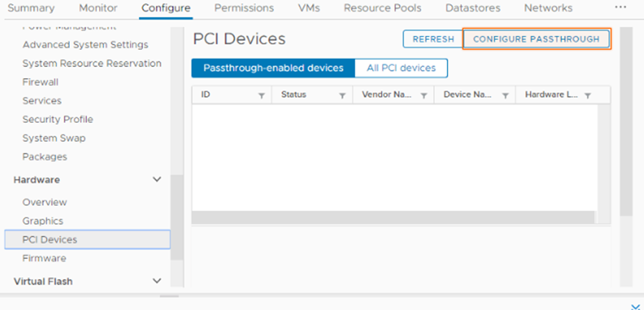
Task: Click the Device Name column filter icon
Action: pyautogui.click(x=505, y=96)
